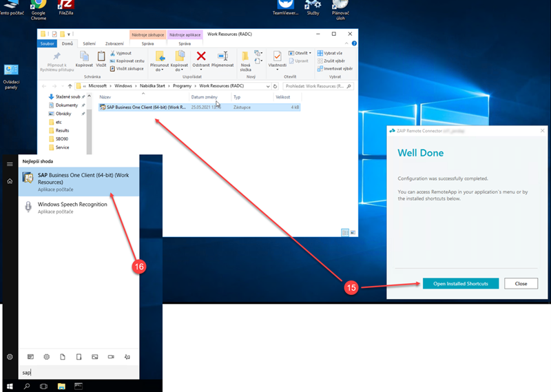Select SAP Business One Client shortcut file row
551x392 pixels.
[x=199, y=107]
